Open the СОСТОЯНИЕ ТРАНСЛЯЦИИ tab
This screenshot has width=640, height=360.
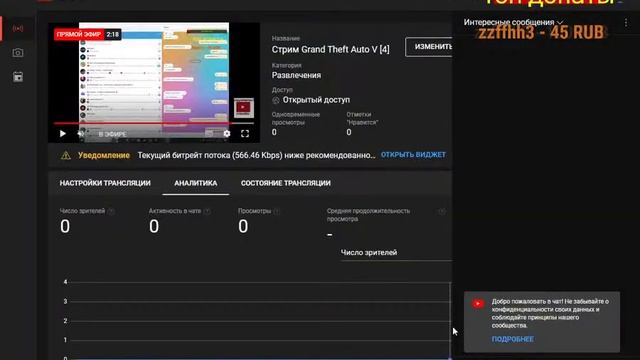click(286, 183)
